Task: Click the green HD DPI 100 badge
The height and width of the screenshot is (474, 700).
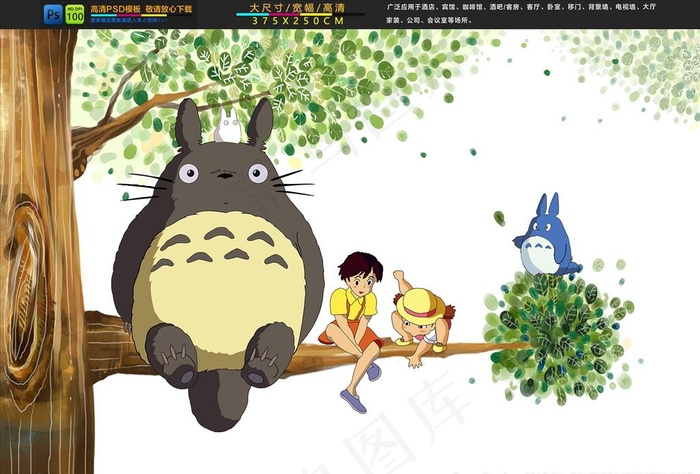Action: point(75,14)
